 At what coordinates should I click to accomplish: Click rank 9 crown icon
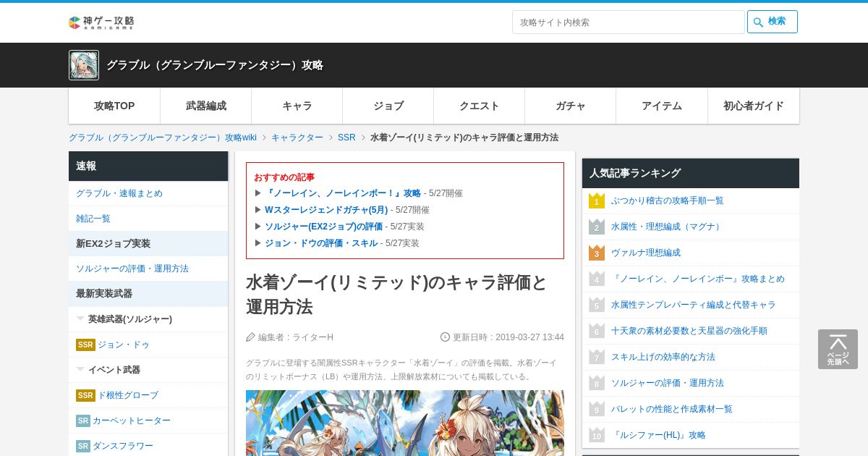[x=597, y=409]
